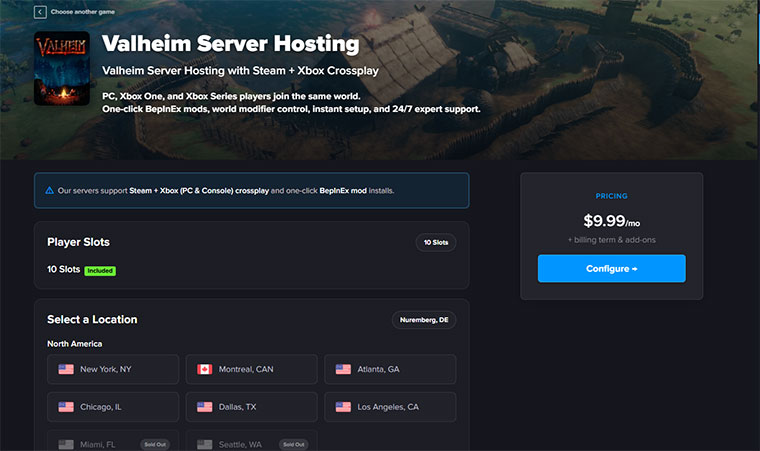The height and width of the screenshot is (451, 760).
Task: Click the Player Slots heading
Action: [78, 242]
